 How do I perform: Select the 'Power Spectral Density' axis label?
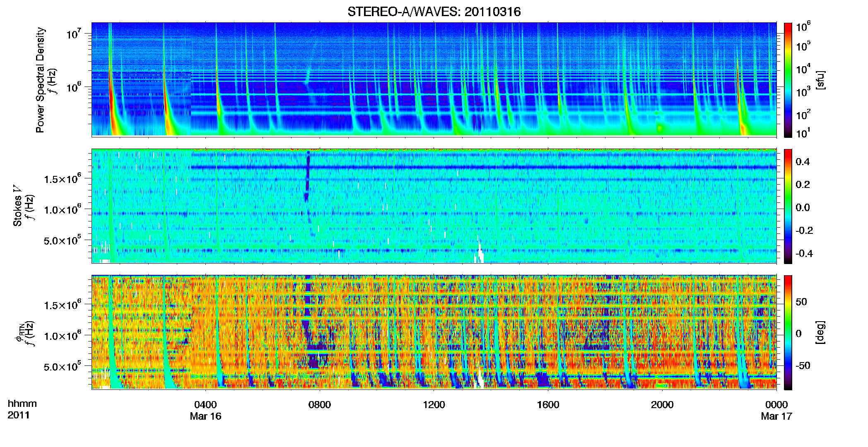point(40,80)
